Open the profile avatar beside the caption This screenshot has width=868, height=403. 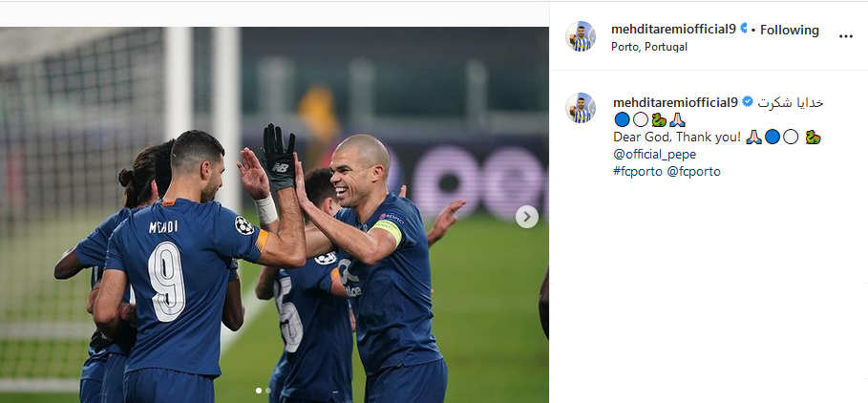pyautogui.click(x=581, y=108)
